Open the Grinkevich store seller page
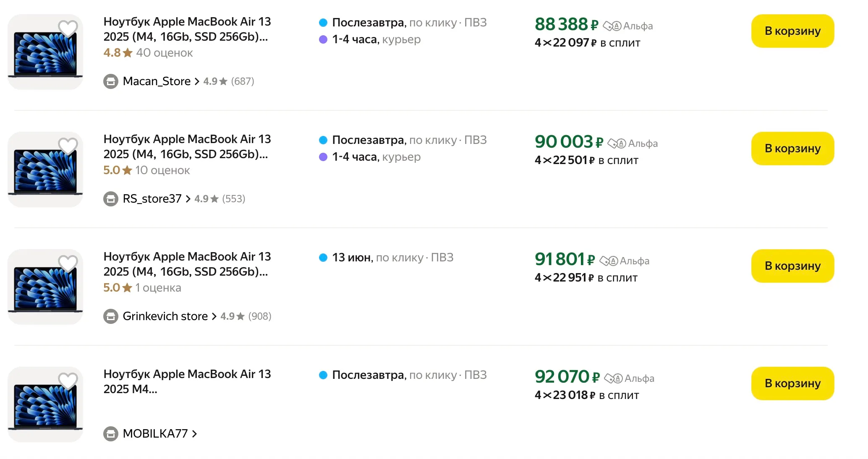 click(165, 316)
